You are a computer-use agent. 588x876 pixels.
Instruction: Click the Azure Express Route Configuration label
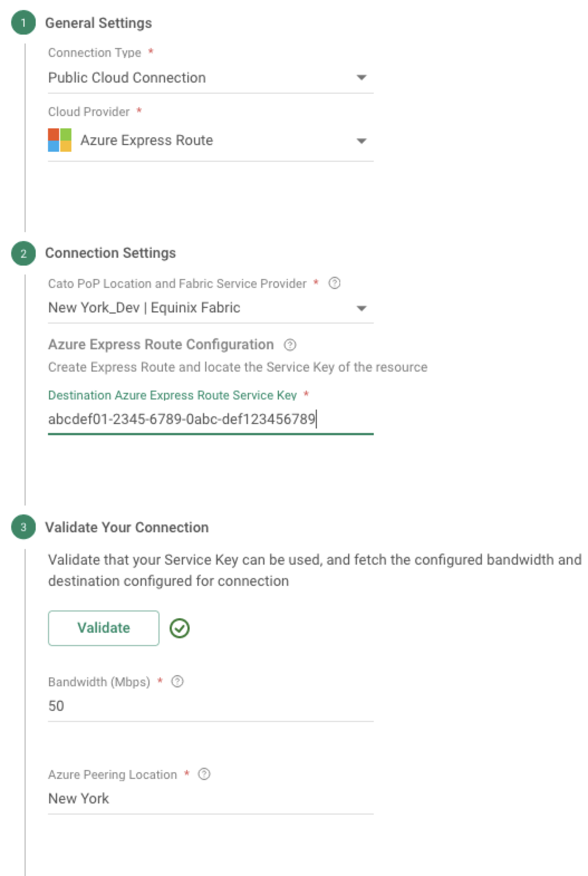[161, 345]
